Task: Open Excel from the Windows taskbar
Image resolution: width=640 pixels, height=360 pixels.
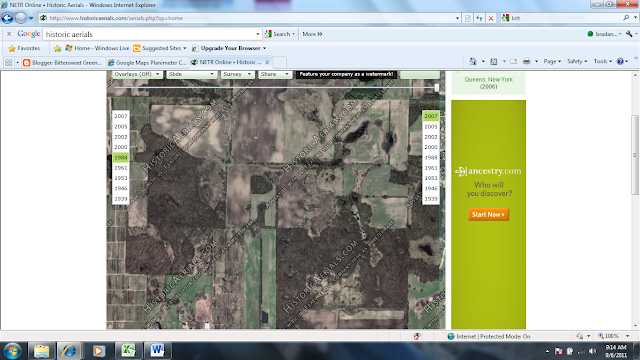Action: point(128,351)
